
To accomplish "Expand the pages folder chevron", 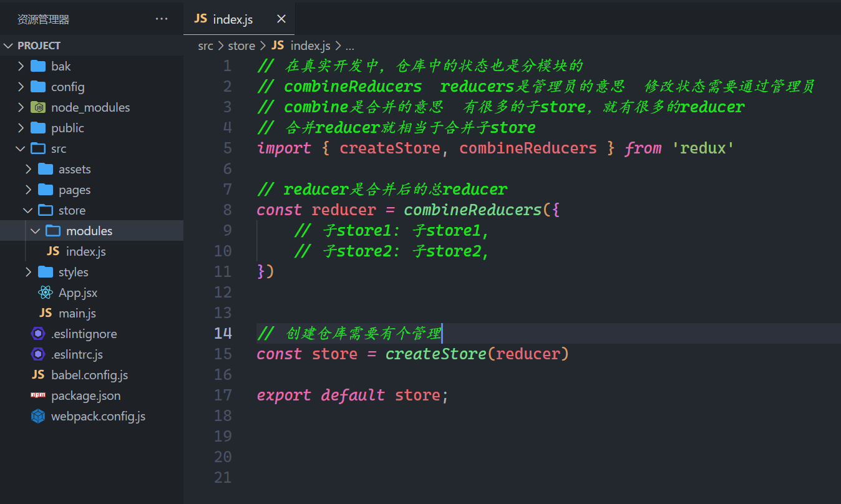I will click(28, 190).
